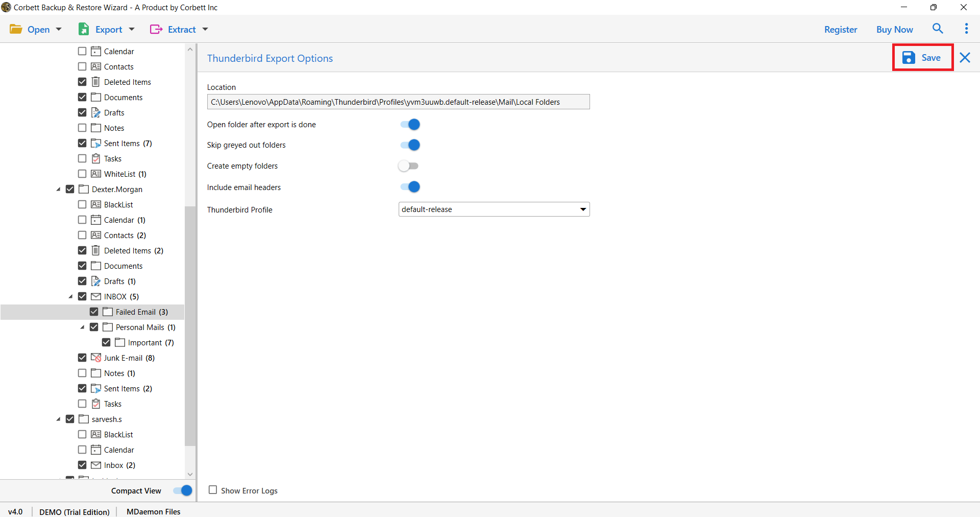Click the Save button label
Screen dimensions: 980x517
pyautogui.click(x=931, y=58)
